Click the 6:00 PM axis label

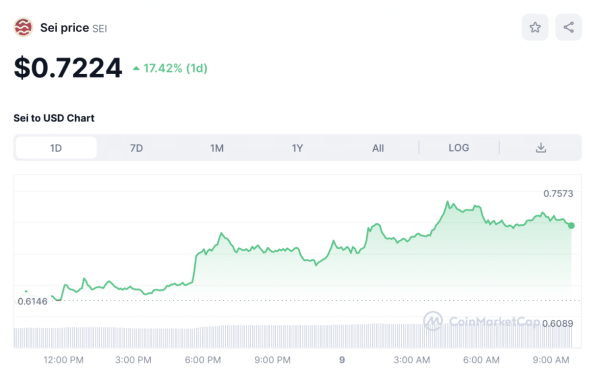pyautogui.click(x=203, y=360)
